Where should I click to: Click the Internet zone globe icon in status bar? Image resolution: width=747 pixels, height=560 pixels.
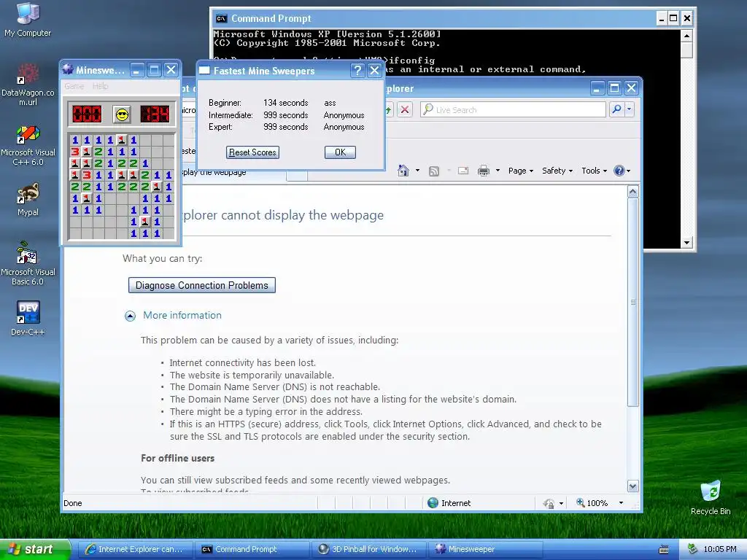pyautogui.click(x=433, y=503)
